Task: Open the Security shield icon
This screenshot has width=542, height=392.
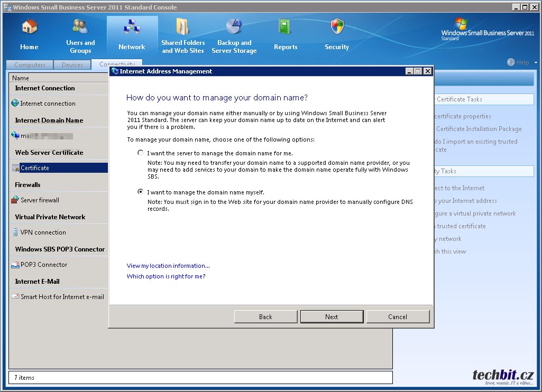Action: point(337,27)
